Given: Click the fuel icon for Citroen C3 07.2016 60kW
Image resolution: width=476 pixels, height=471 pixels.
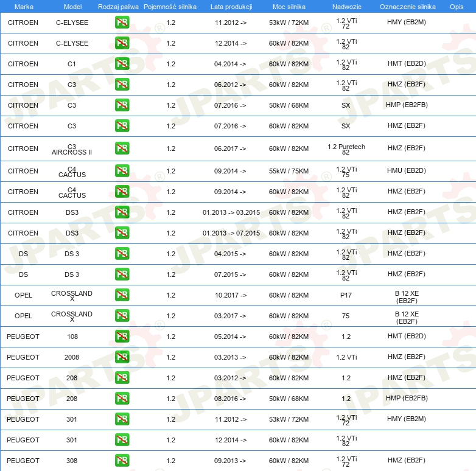Looking at the screenshot, I should pyautogui.click(x=122, y=125).
